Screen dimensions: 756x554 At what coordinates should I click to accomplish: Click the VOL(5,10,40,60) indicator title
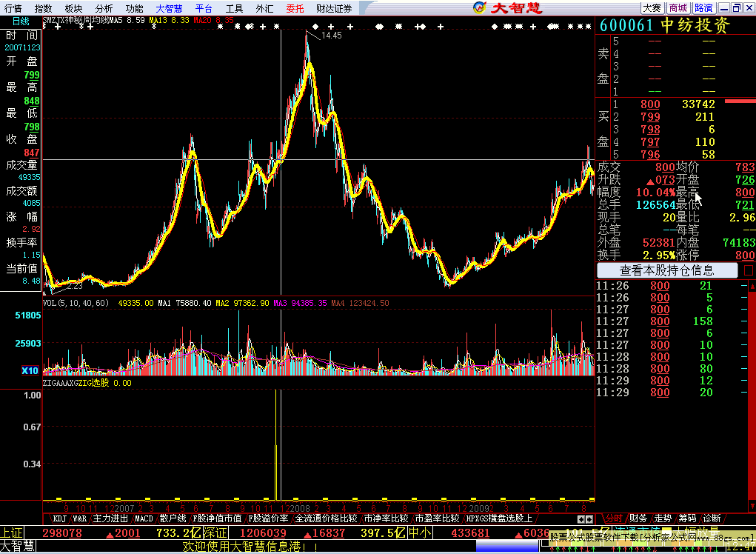76,303
